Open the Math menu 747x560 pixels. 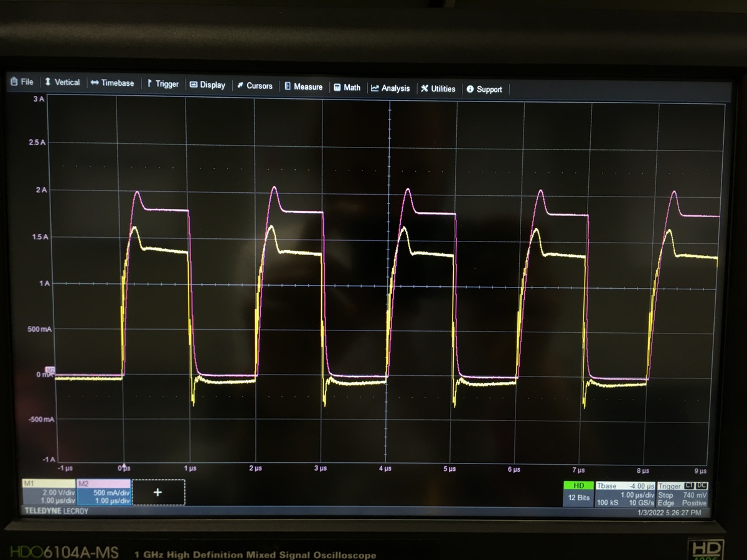pos(347,88)
